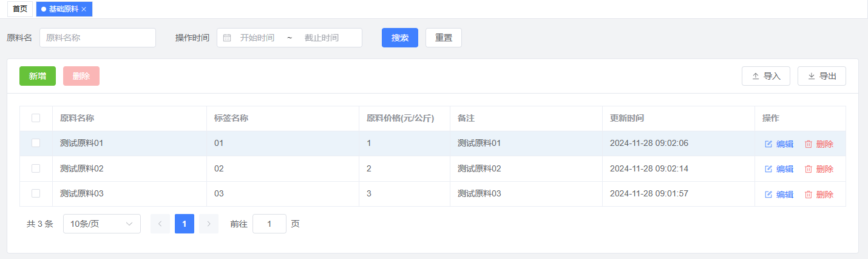Select checkbox for row 测试原料03

point(36,193)
